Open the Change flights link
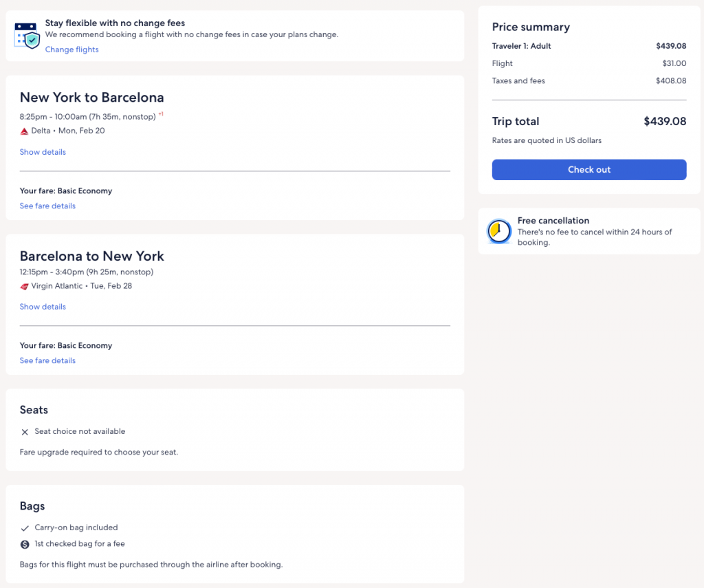 (x=71, y=50)
